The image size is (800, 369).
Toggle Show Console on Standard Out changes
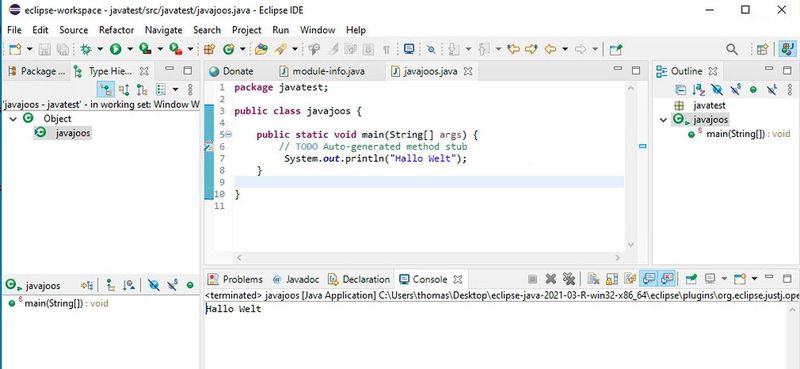click(x=648, y=279)
